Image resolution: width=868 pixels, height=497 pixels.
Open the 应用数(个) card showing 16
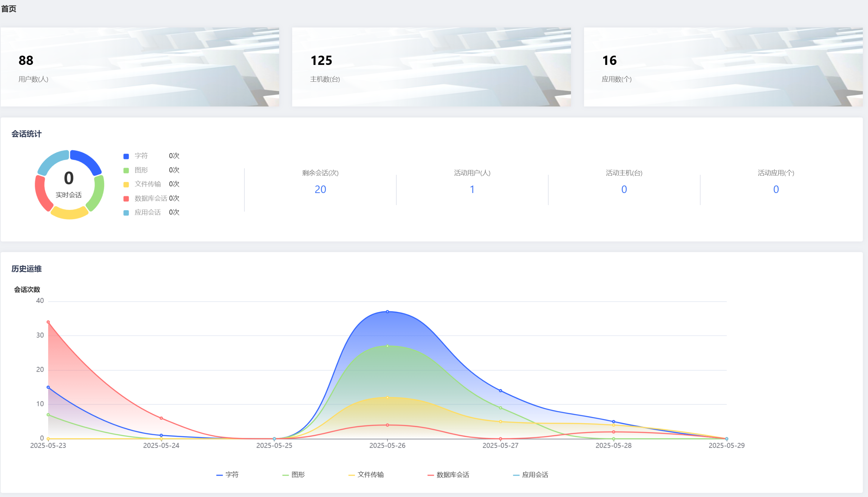tap(723, 67)
